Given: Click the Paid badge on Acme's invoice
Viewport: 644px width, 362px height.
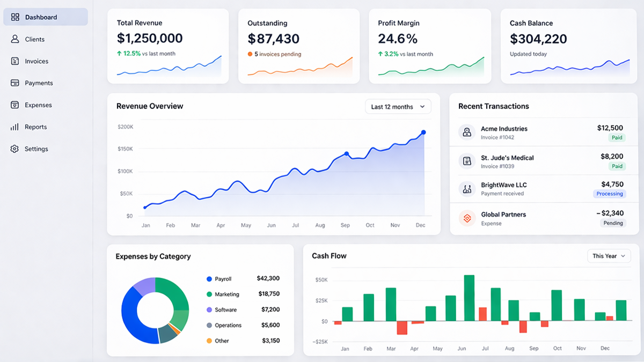Looking at the screenshot, I should 616,137.
